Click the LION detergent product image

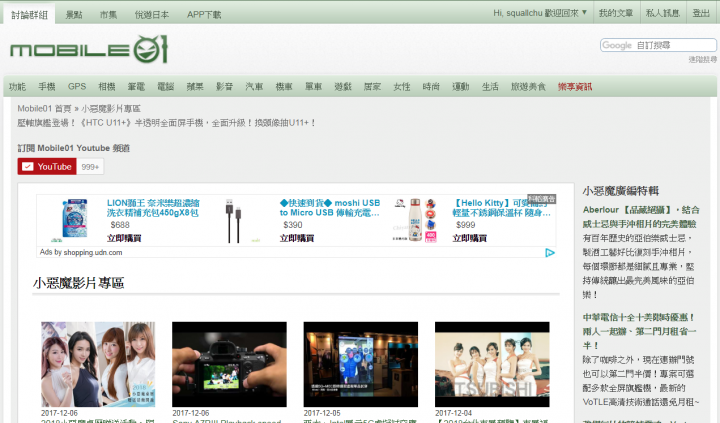[x=74, y=219]
